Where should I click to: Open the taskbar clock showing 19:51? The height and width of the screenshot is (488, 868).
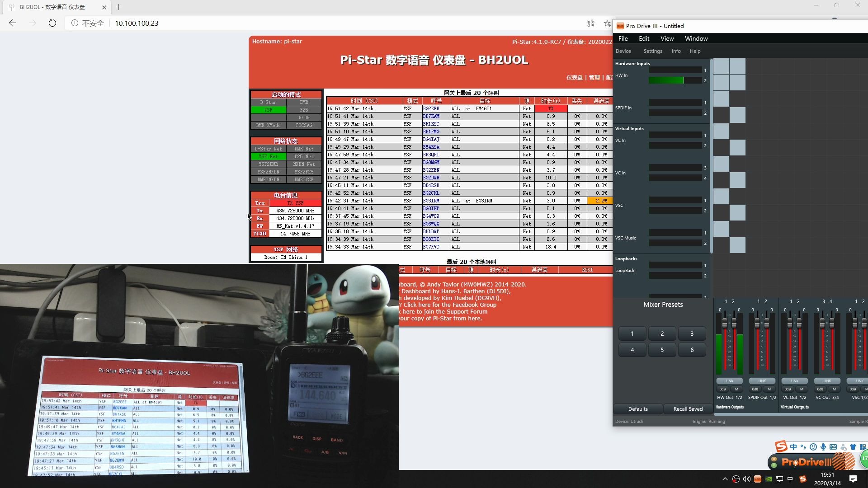coord(827,479)
